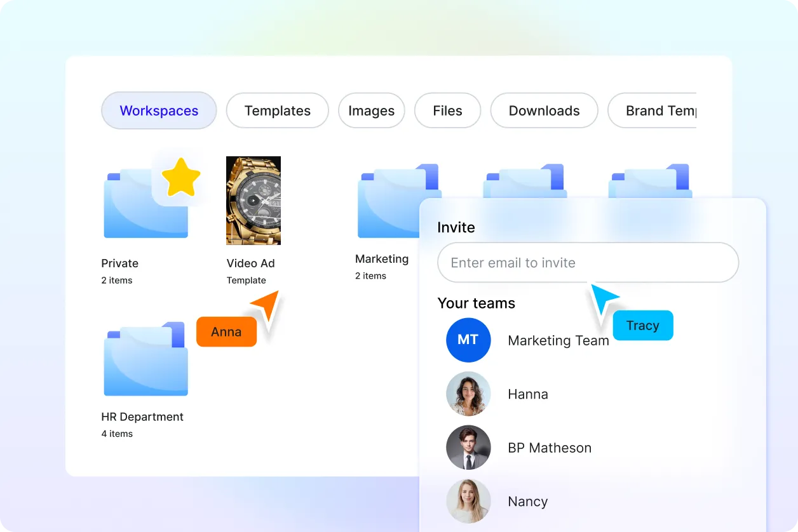
Task: Click the Video Ad label
Action: [x=250, y=263]
